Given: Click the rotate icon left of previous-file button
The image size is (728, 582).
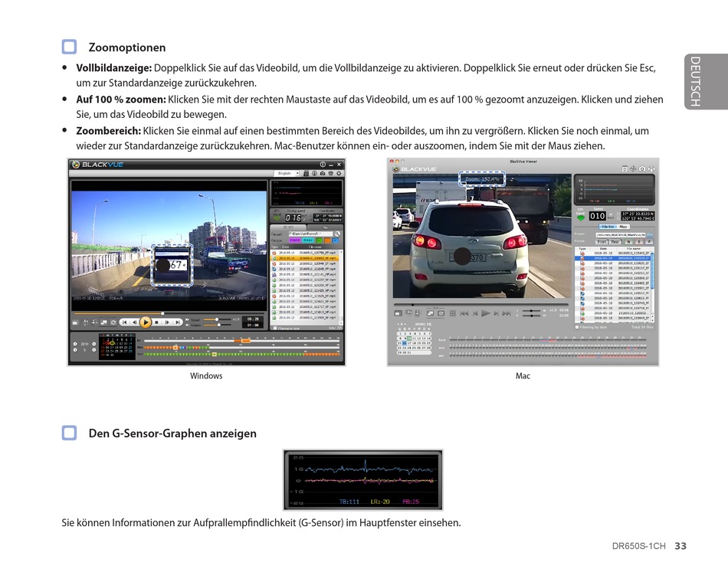Looking at the screenshot, I should 113,322.
